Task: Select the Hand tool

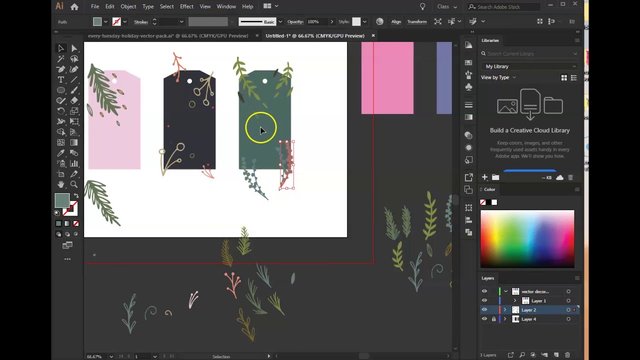Action: click(x=61, y=184)
